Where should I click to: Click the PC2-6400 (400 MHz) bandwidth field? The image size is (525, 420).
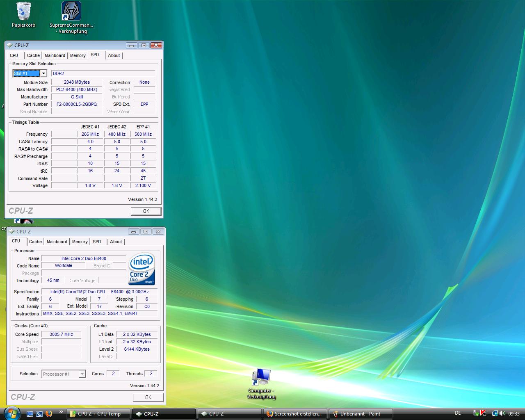coord(77,89)
